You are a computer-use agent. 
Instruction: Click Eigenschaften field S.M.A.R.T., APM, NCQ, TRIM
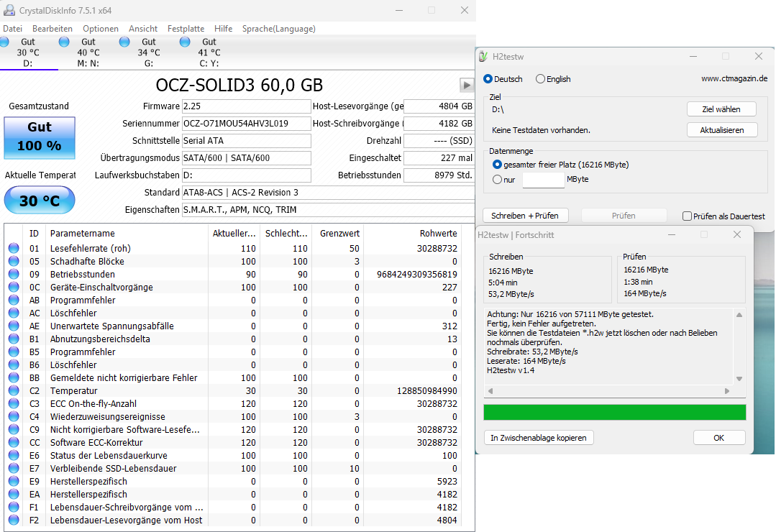328,209
